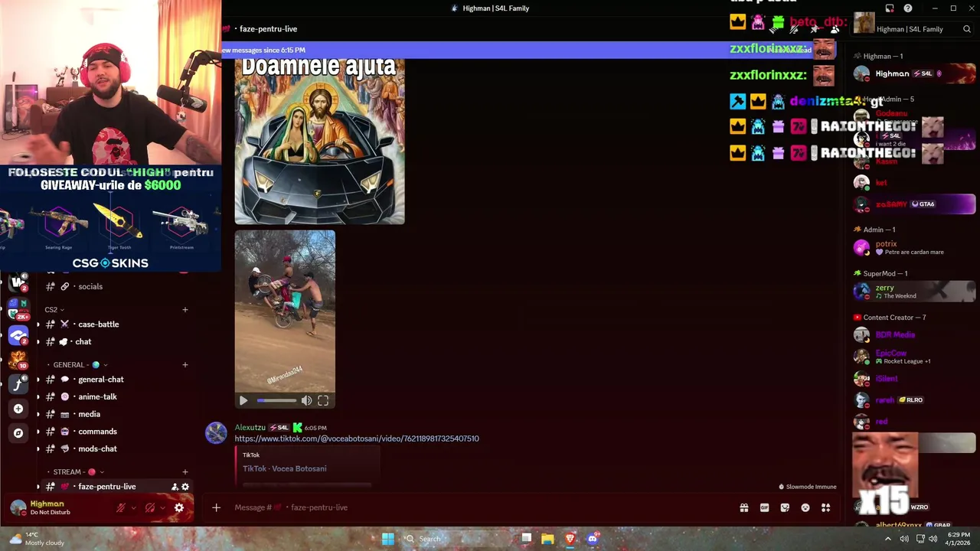Open the GIF picker
The image size is (980, 551).
pos(764,507)
